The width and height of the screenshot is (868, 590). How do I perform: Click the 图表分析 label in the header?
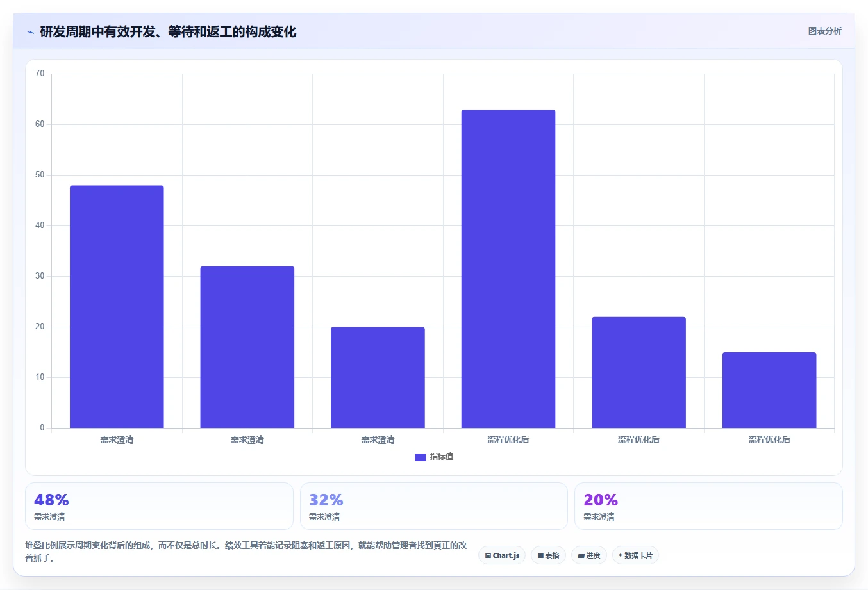click(824, 31)
